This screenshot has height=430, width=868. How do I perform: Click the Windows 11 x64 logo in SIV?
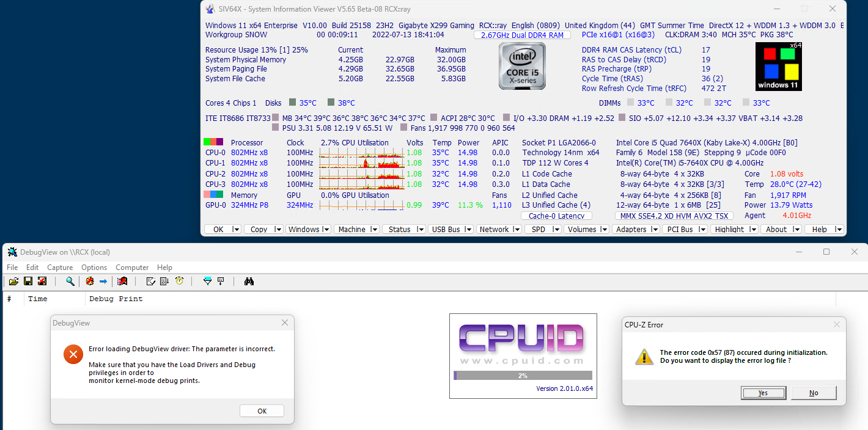778,66
